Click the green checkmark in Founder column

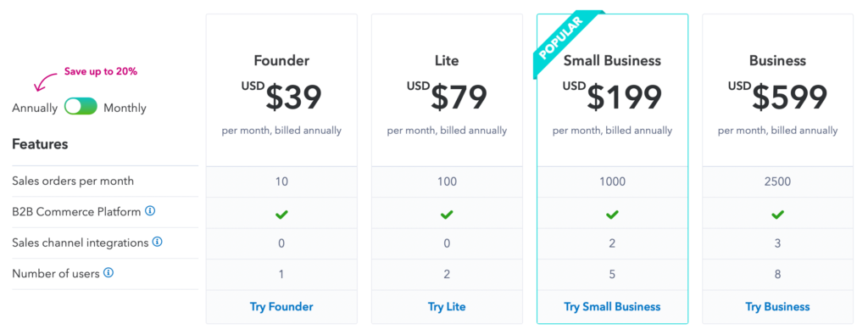(281, 215)
